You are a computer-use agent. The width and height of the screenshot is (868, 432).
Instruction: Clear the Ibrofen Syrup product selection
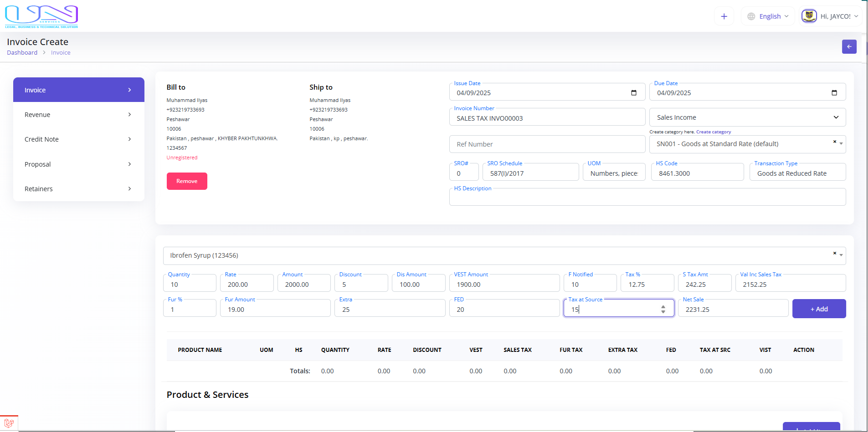pos(834,253)
